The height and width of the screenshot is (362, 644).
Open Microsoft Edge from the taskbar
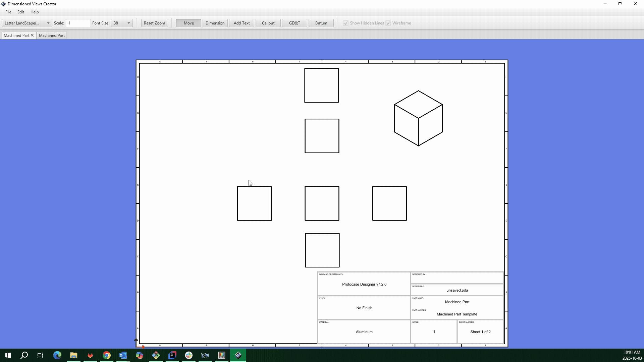(x=57, y=355)
